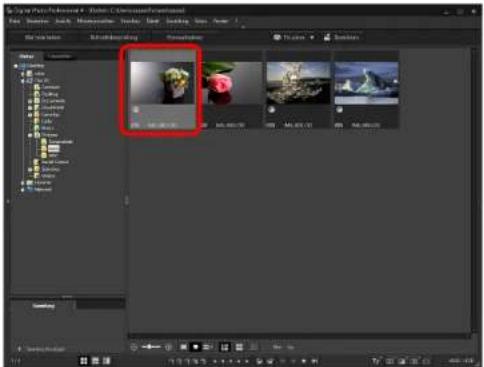The height and width of the screenshot is (367, 484).
Task: Open the Ansicht menu
Action: [x=63, y=21]
